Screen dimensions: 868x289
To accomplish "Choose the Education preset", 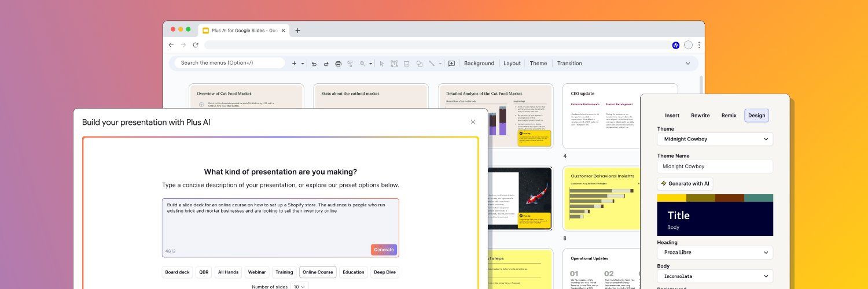I will click(354, 272).
